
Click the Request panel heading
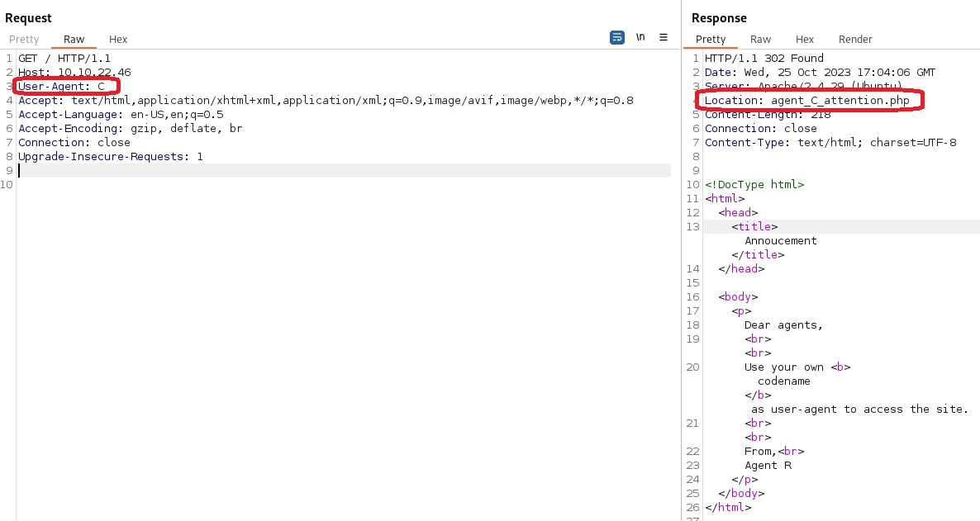click(x=28, y=18)
